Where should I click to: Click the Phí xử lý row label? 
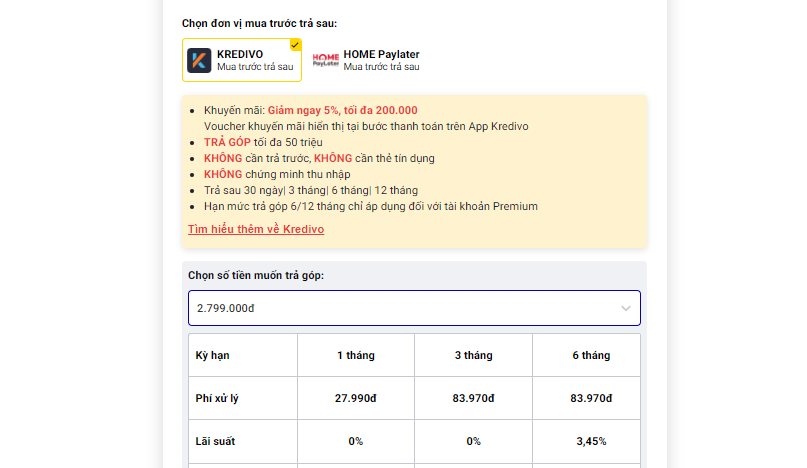(217, 398)
